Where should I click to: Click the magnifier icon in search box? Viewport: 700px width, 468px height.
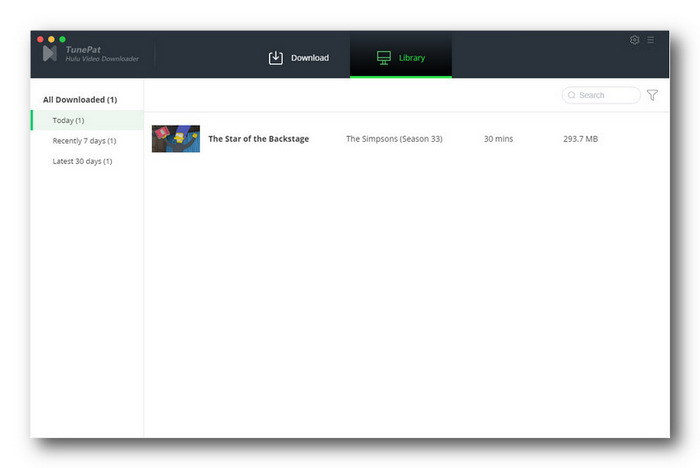coord(571,95)
